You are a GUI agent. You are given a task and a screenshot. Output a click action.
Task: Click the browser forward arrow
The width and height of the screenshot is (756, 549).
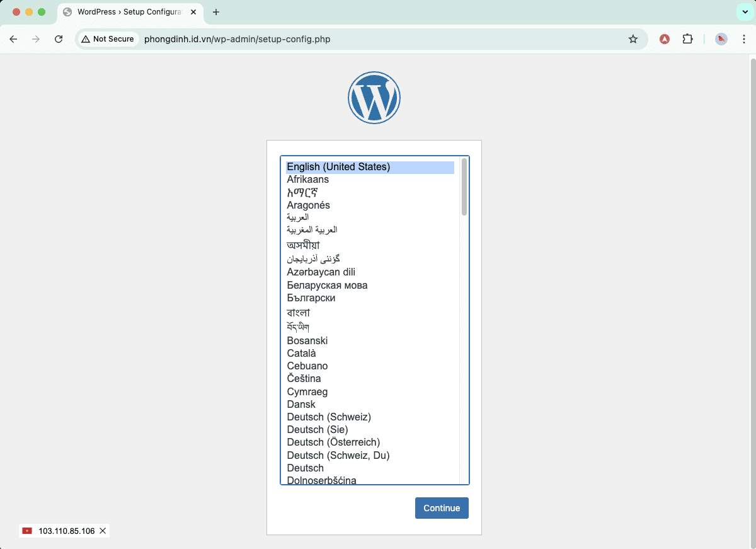tap(36, 39)
